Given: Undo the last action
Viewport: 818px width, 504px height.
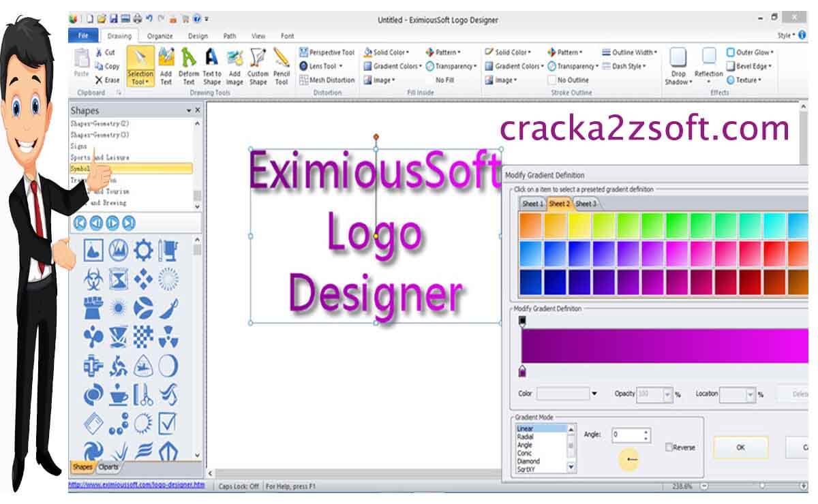Looking at the screenshot, I should [x=149, y=18].
